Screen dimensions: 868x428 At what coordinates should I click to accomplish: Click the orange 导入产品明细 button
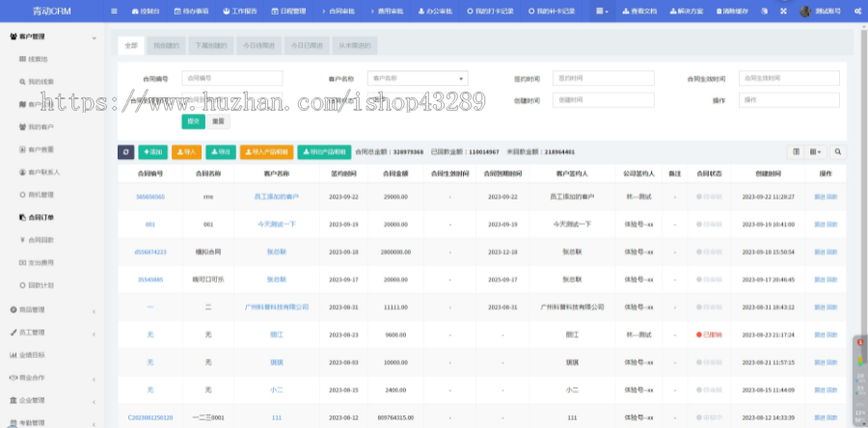click(x=265, y=151)
